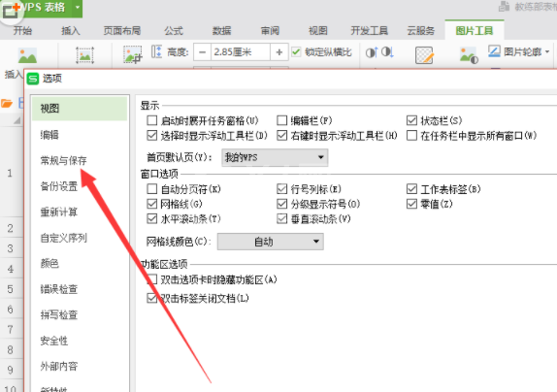Screen dimensions: 557x392
Task: Open 开发工具 ribbon tab
Action: click(369, 31)
